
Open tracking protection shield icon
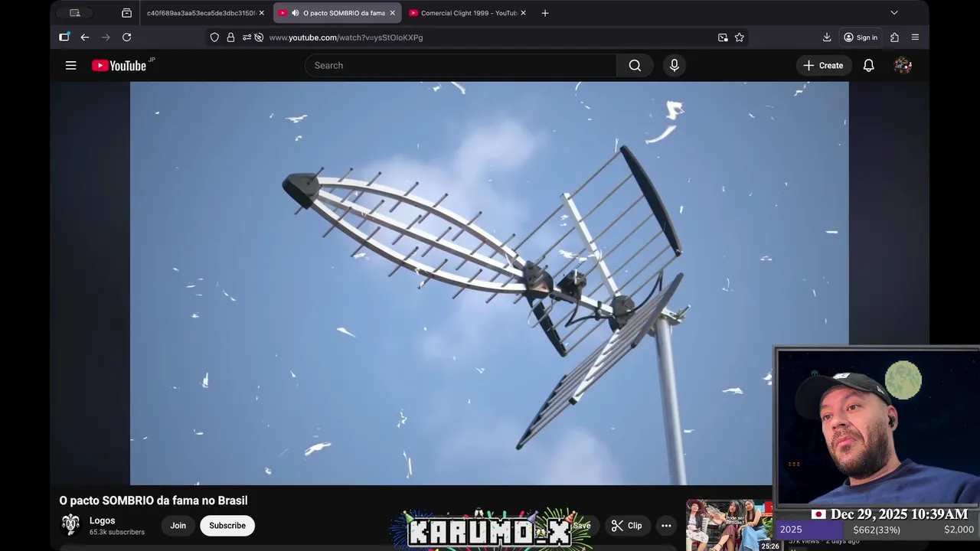coord(214,37)
